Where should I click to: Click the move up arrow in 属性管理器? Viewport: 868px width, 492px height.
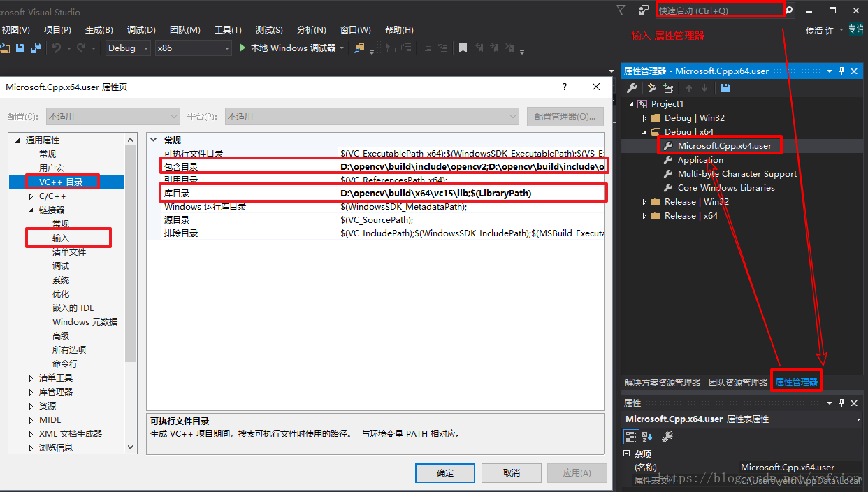click(689, 88)
